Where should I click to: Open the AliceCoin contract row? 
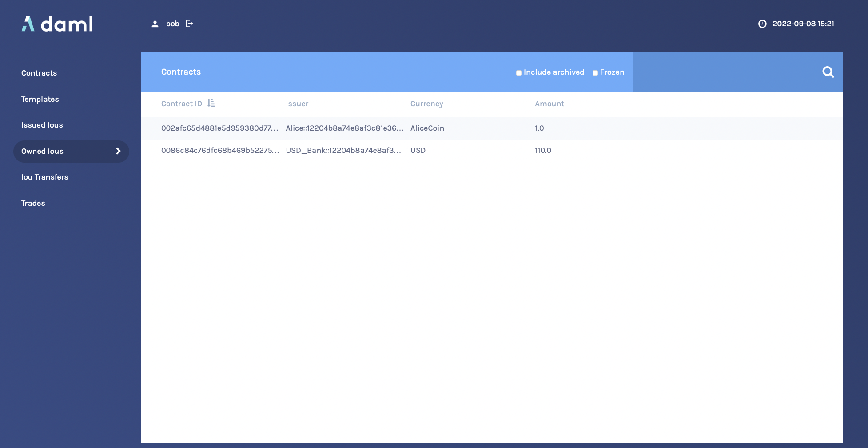coord(427,128)
